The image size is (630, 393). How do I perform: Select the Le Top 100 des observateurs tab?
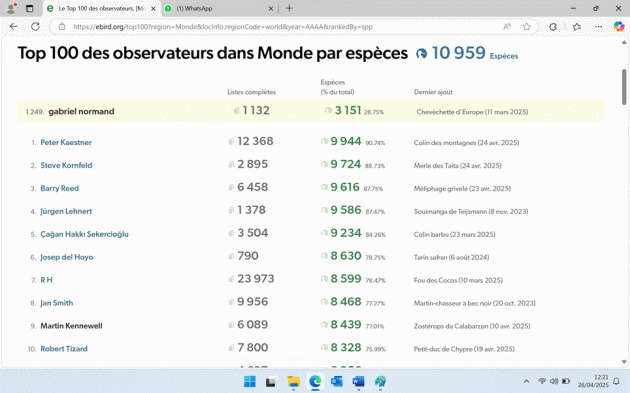click(x=101, y=8)
